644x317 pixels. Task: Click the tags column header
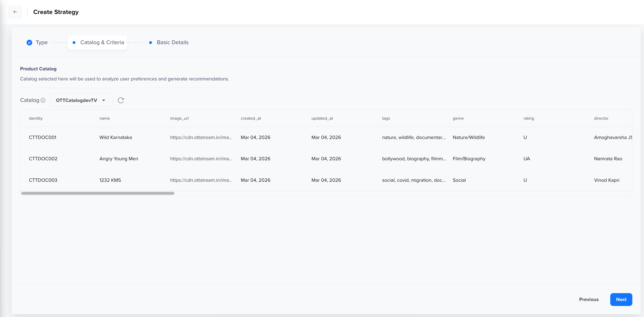point(386,118)
